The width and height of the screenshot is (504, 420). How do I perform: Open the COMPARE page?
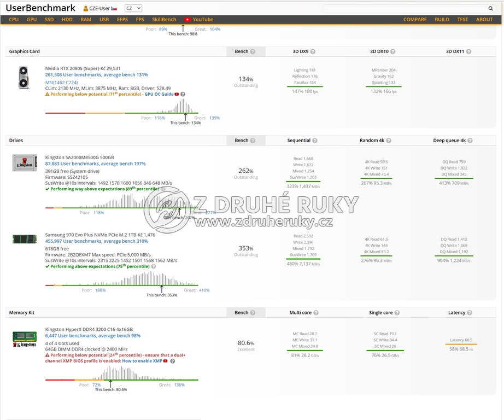(415, 20)
